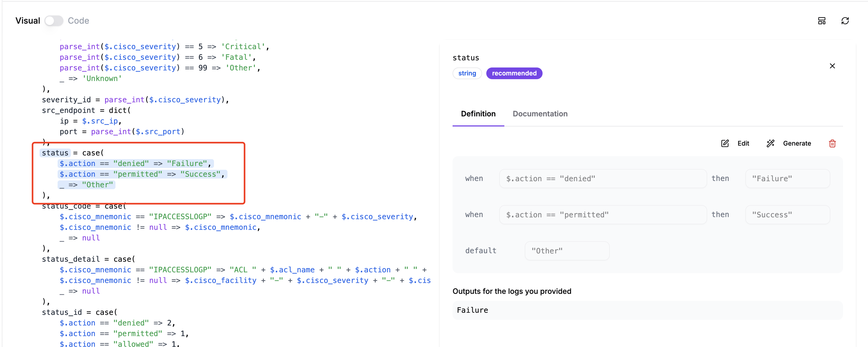Click the Edit pencil icon

(x=725, y=143)
